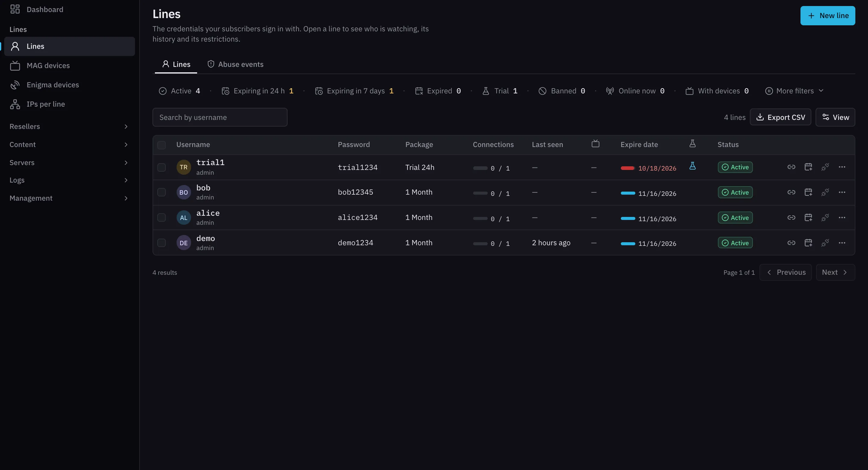Click Export CSV
Viewport: 868px width, 470px height.
coord(780,117)
